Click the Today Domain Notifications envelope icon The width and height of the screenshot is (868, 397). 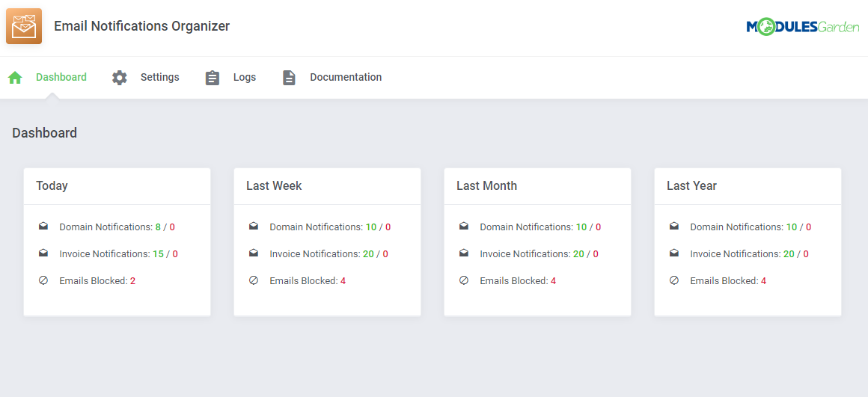pyautogui.click(x=43, y=226)
